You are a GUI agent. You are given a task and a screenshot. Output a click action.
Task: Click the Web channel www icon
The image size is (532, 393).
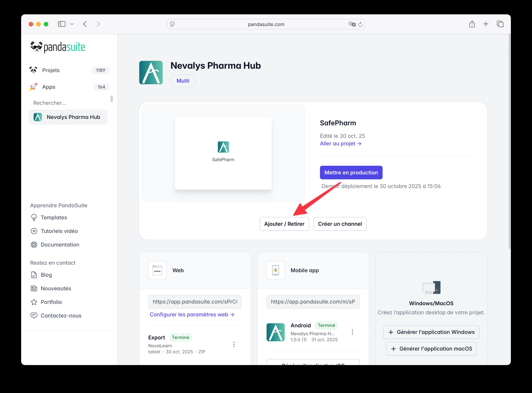click(x=157, y=270)
